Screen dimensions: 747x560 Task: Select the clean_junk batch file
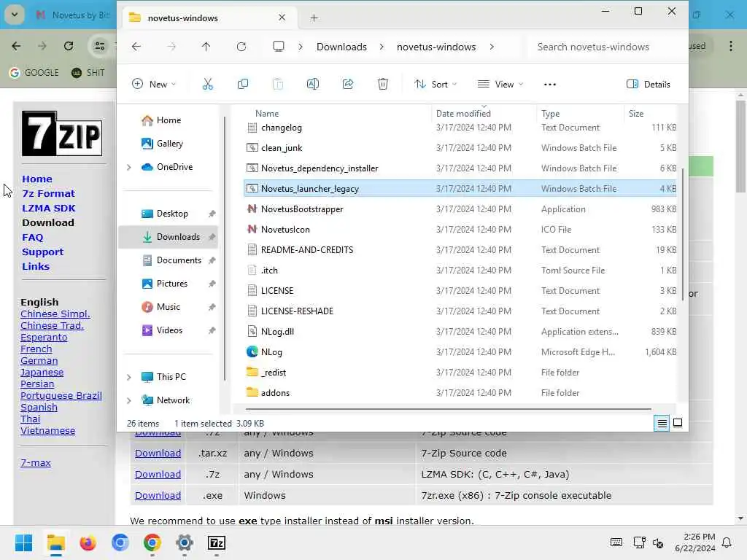click(x=460, y=148)
